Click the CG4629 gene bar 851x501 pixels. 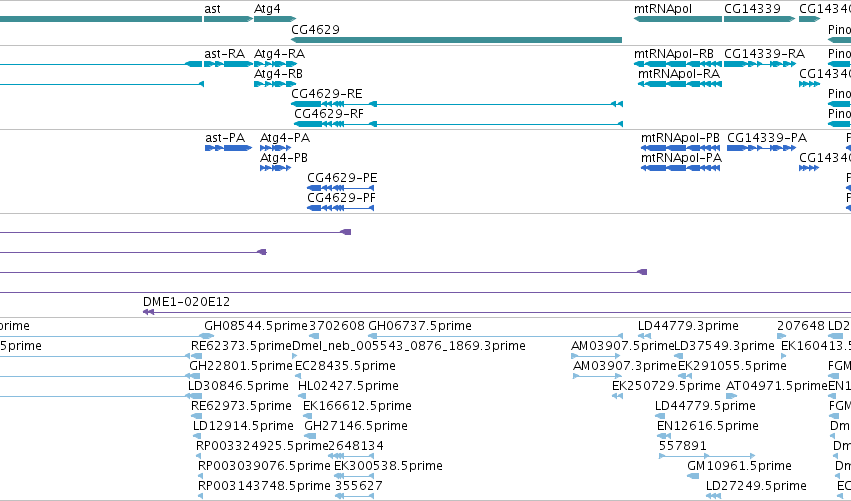point(456,40)
